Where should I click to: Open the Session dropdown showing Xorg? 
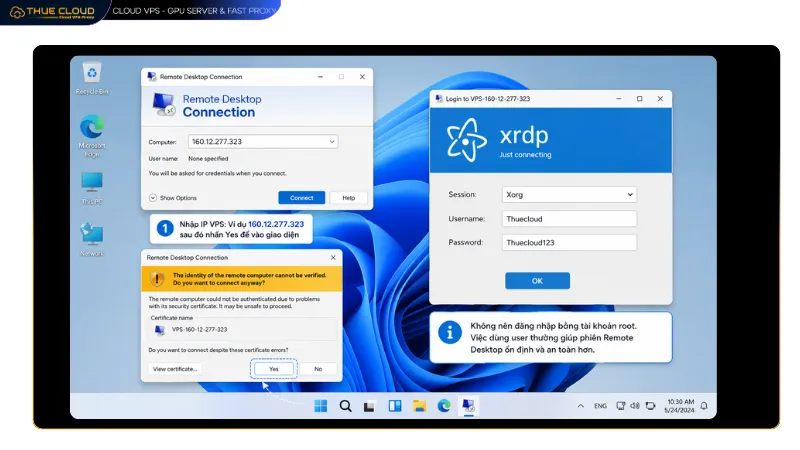tap(569, 194)
